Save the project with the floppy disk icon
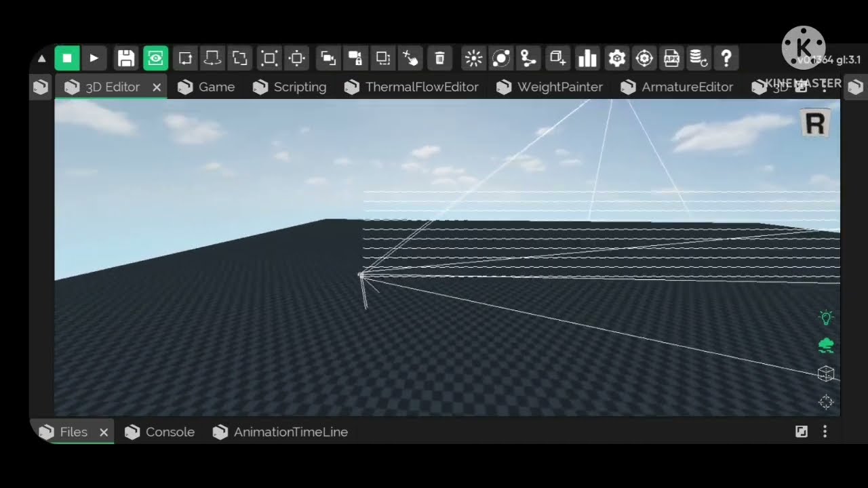Viewport: 868px width, 488px height. click(x=126, y=58)
